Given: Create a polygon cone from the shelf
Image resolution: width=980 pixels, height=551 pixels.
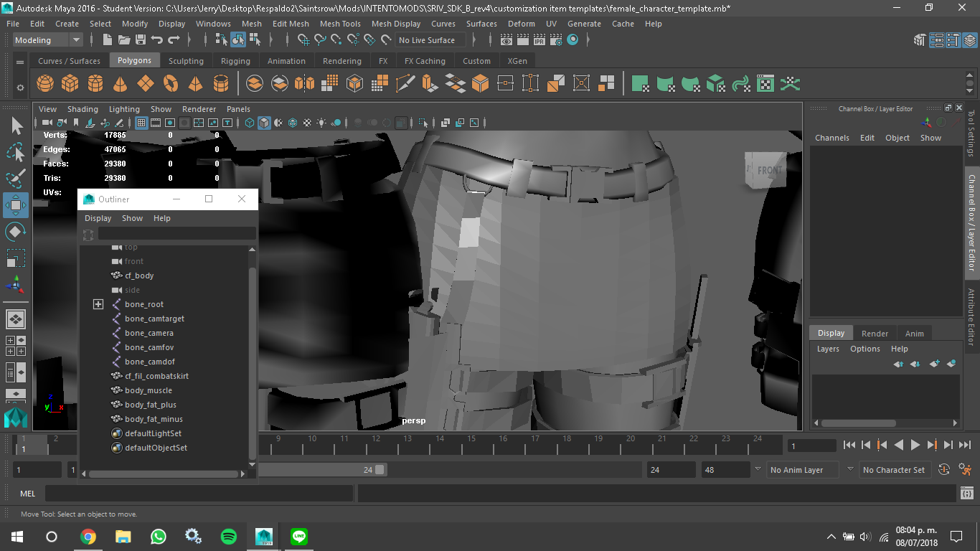Looking at the screenshot, I should (x=121, y=84).
